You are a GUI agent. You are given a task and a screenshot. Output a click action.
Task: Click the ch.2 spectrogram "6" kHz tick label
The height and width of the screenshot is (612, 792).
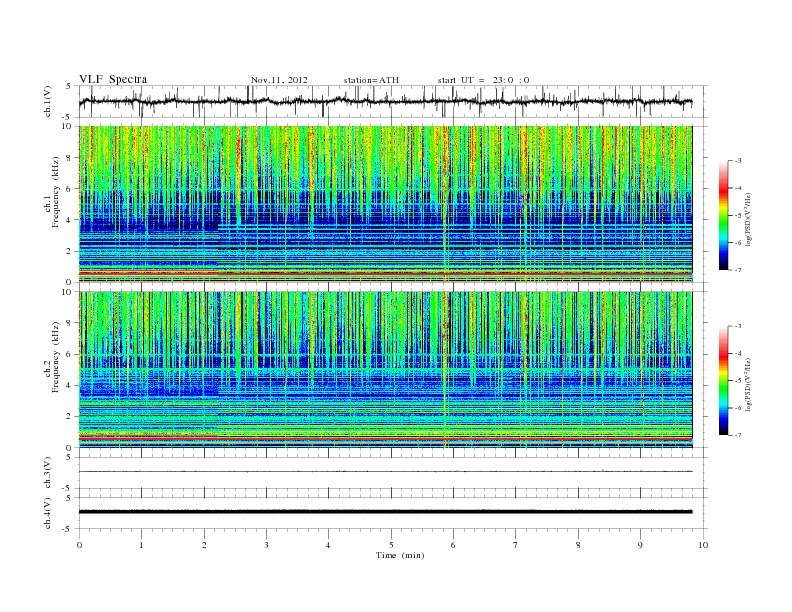point(69,354)
